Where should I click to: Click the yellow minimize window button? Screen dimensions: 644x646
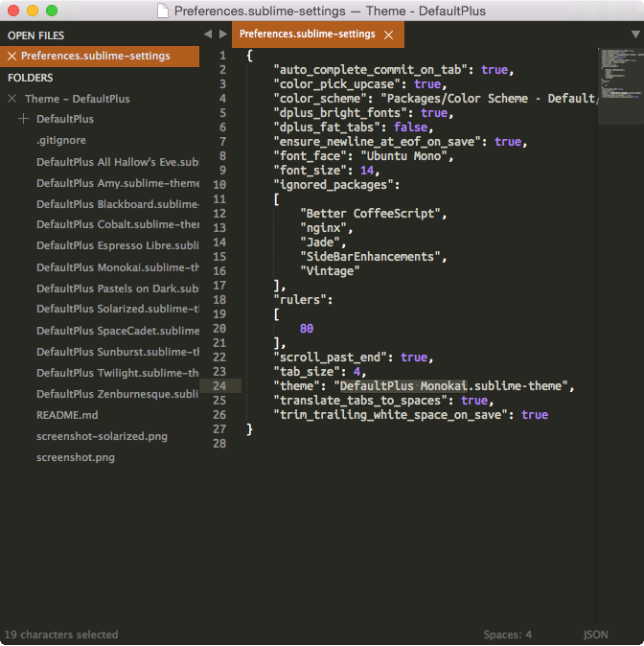33,11
